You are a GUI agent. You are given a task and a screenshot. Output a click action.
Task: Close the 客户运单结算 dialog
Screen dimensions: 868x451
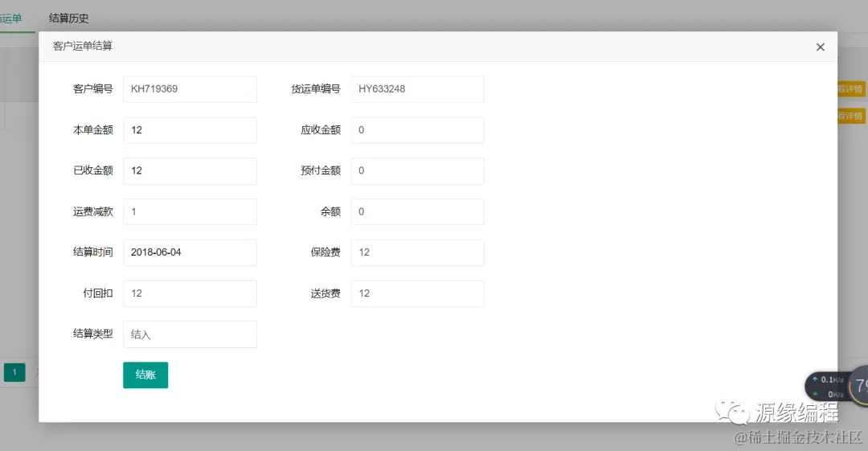pyautogui.click(x=820, y=47)
